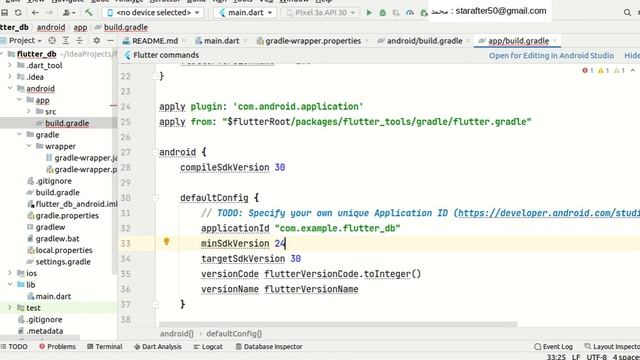Open the Pixel 3a API 30 dropdown
This screenshot has width=640, height=360.
point(320,13)
